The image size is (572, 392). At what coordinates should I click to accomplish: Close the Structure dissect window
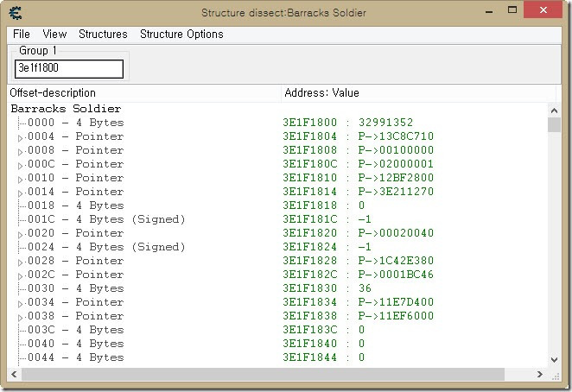(x=543, y=9)
